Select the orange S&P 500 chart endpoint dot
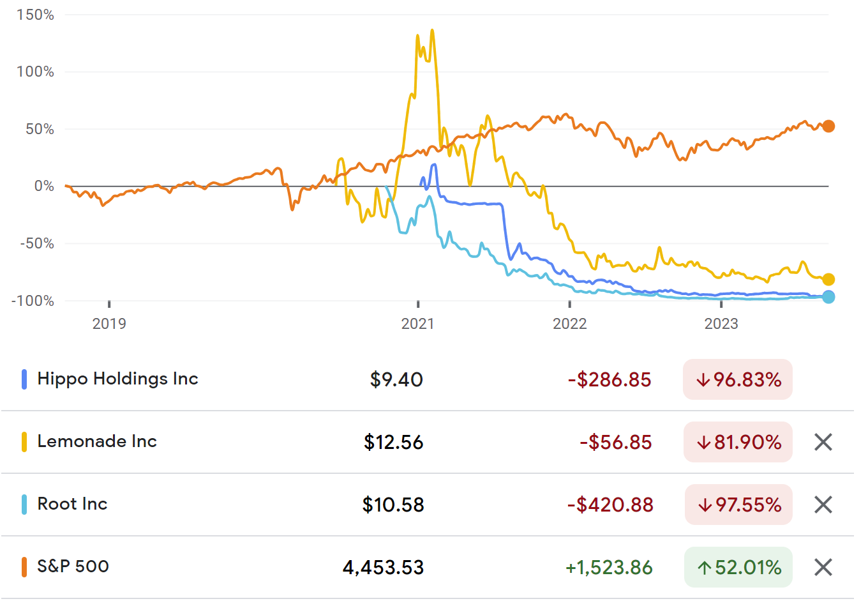This screenshot has width=868, height=608. [x=828, y=126]
